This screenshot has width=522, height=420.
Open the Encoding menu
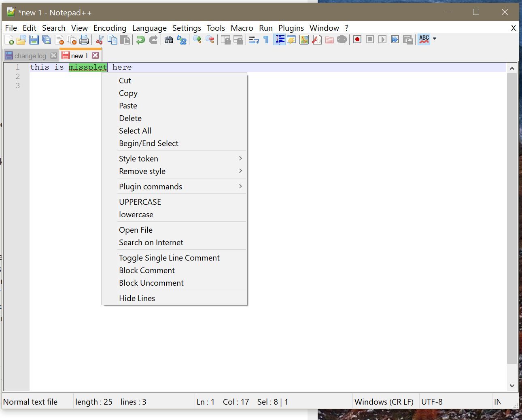(x=110, y=28)
